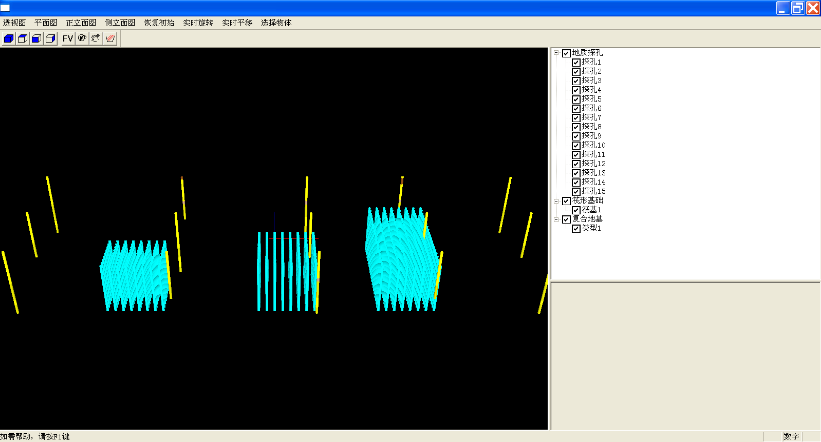Click the 数字 status bar indicator

click(x=790, y=437)
